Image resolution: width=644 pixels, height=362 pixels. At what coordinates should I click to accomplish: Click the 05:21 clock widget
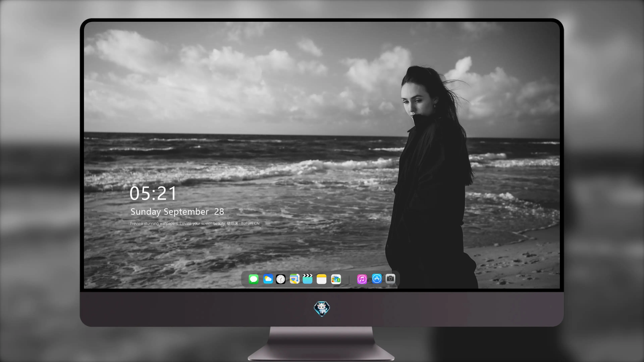(x=153, y=193)
